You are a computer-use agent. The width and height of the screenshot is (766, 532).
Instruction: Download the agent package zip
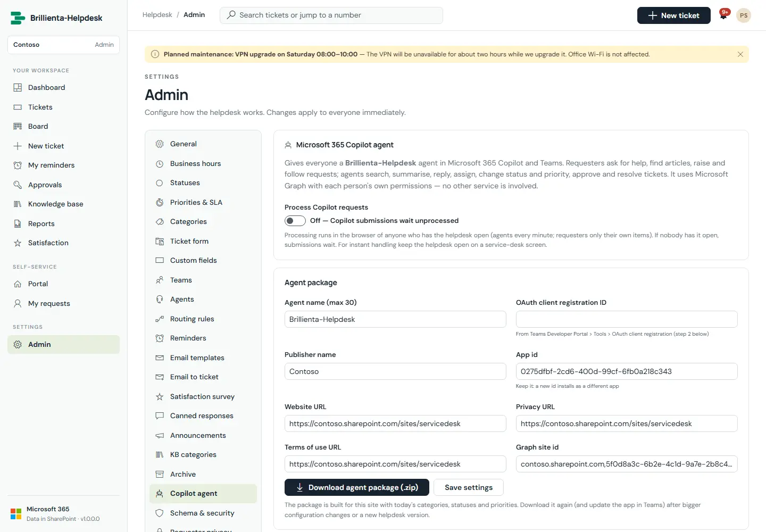point(357,487)
